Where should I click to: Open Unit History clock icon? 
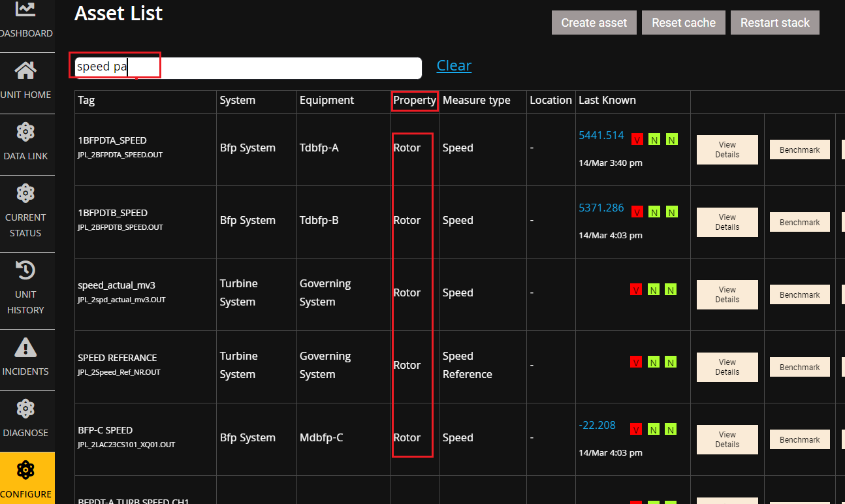pyautogui.click(x=25, y=270)
